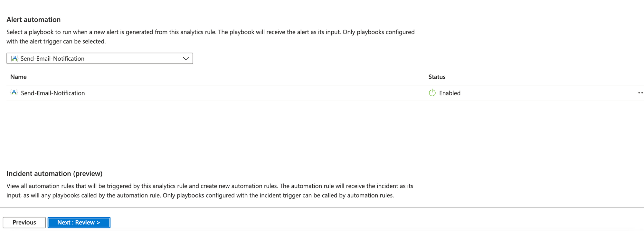The image size is (644, 231).
Task: Select the Send-Email-Notification name in the table
Action: (53, 93)
